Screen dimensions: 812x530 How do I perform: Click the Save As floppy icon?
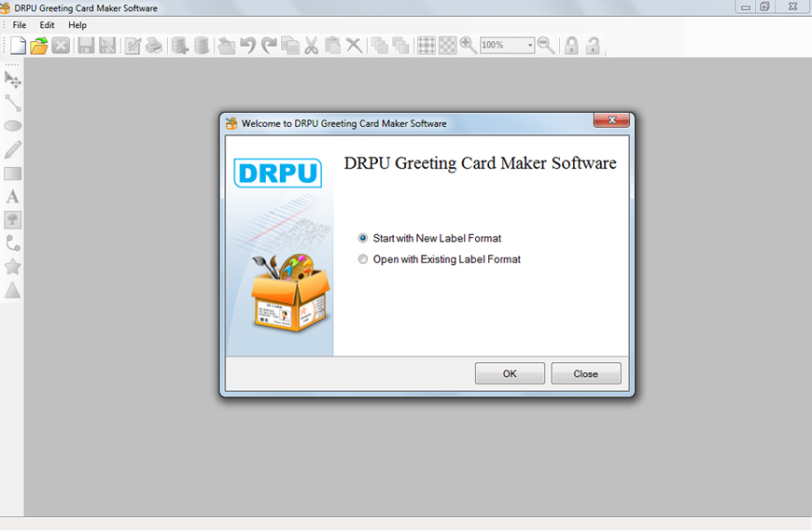107,46
